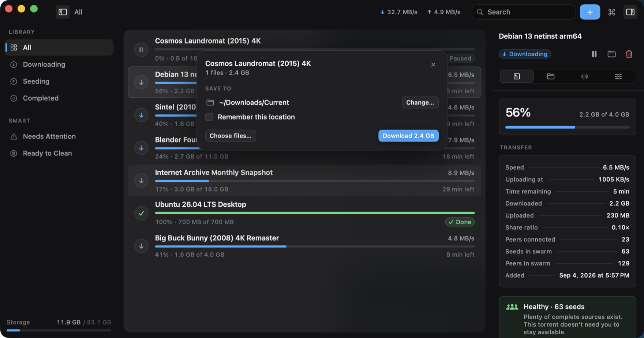Close the Cosmos Laundromat add dialog

pos(433,65)
